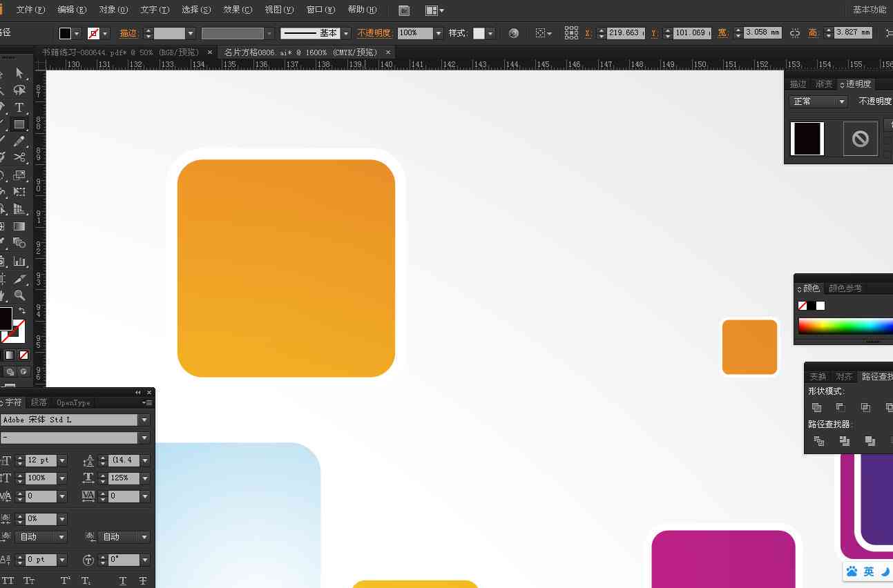893x588 pixels.
Task: Toggle constrain width and height proportions link
Action: coord(795,33)
